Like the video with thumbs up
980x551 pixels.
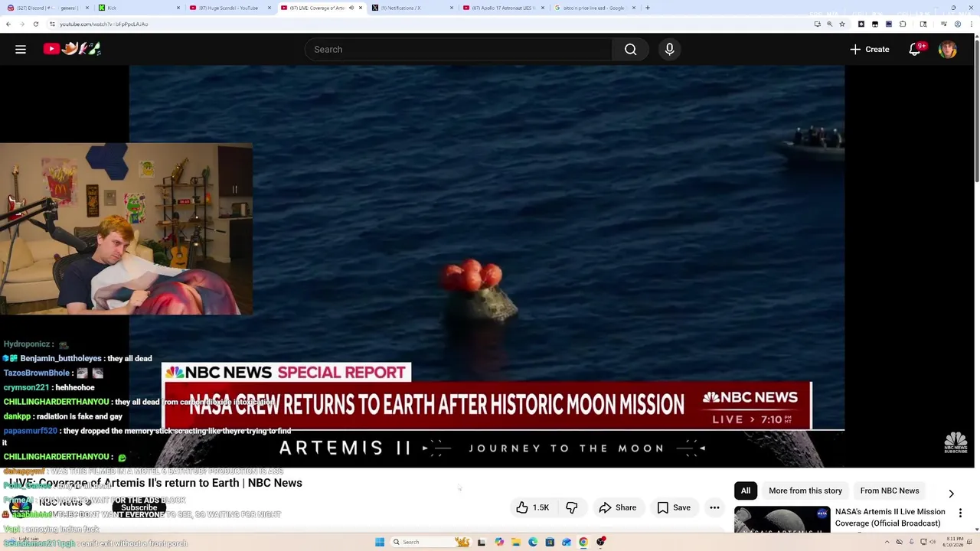coord(532,507)
